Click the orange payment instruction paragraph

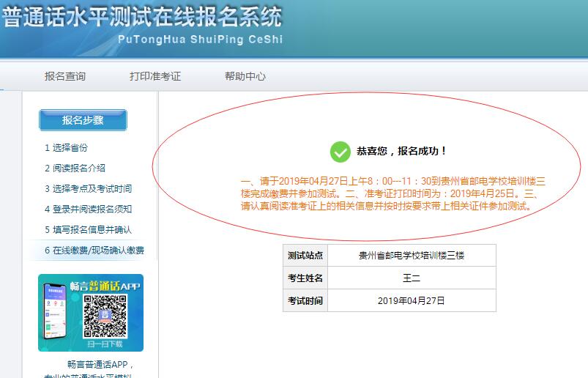pos(390,193)
